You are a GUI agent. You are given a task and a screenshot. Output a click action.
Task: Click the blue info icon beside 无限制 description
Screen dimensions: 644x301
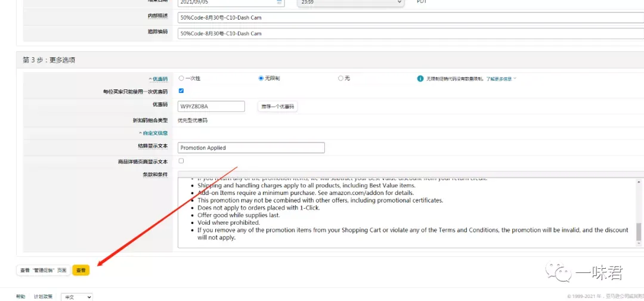(420, 79)
